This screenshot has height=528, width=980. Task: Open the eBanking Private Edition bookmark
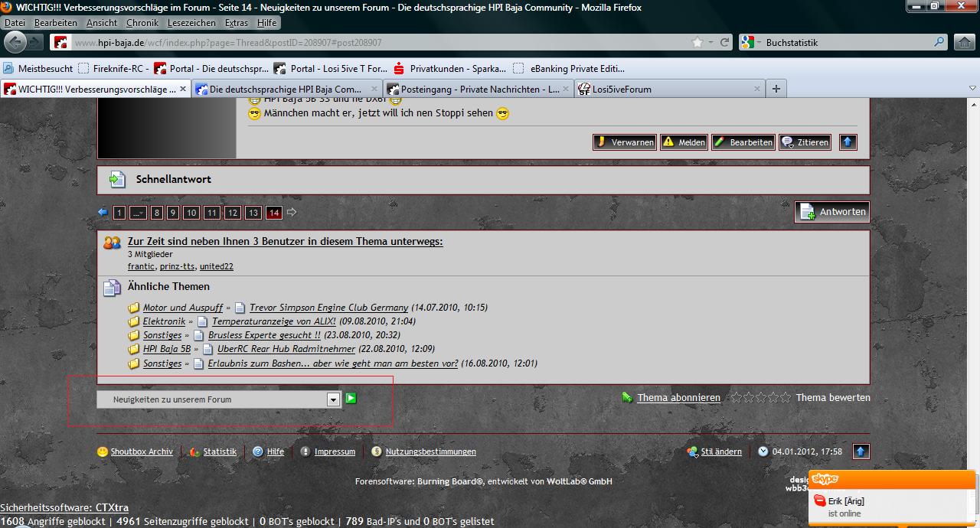pyautogui.click(x=569, y=68)
